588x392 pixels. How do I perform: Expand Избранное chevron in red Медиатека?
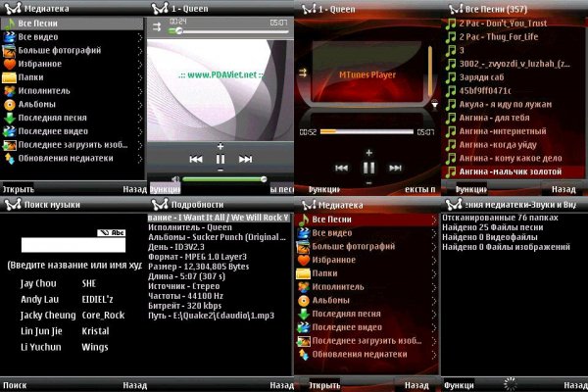(x=434, y=261)
